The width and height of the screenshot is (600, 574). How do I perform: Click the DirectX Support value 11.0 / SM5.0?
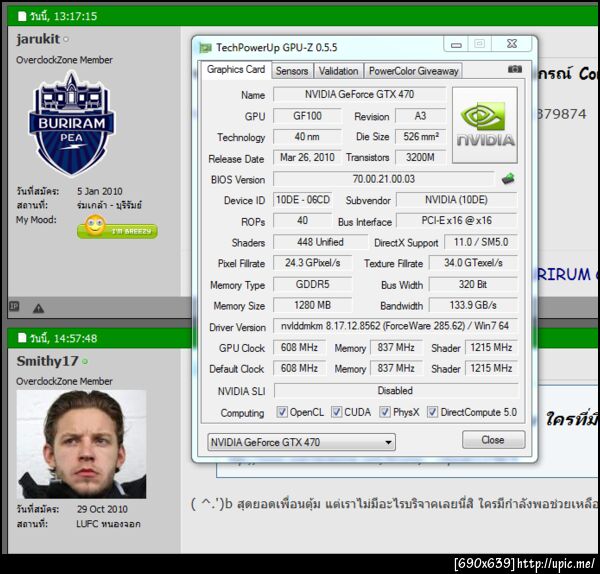(481, 242)
